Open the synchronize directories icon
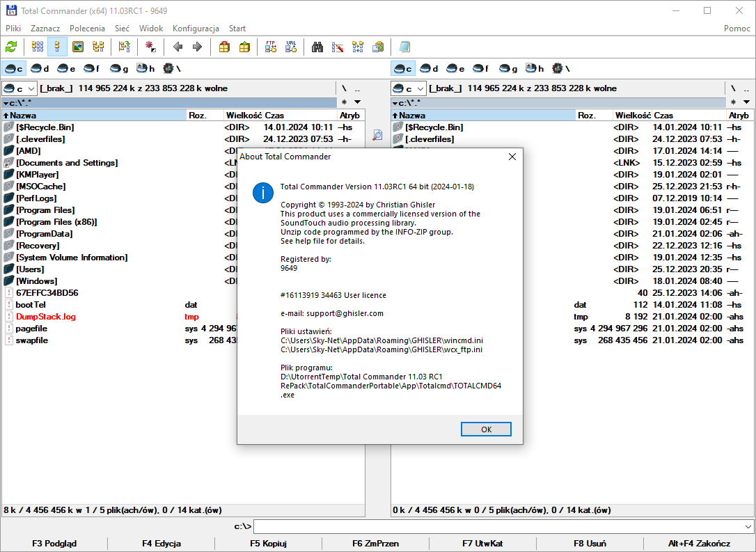Viewport: 756px width, 552px height. pyautogui.click(x=358, y=47)
